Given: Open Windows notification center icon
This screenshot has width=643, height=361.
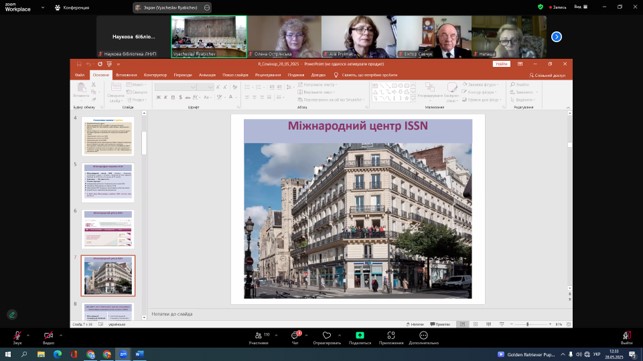Looking at the screenshot, I should point(632,354).
